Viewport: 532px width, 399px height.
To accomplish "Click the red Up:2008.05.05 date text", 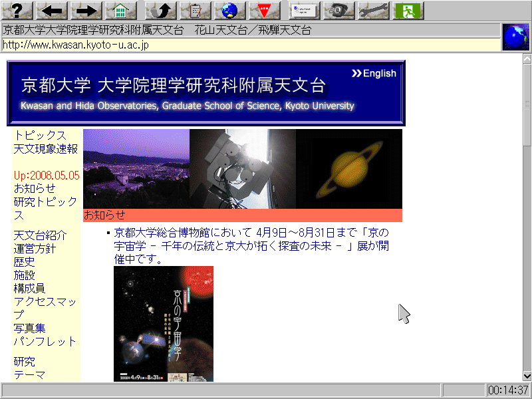I will (x=47, y=175).
